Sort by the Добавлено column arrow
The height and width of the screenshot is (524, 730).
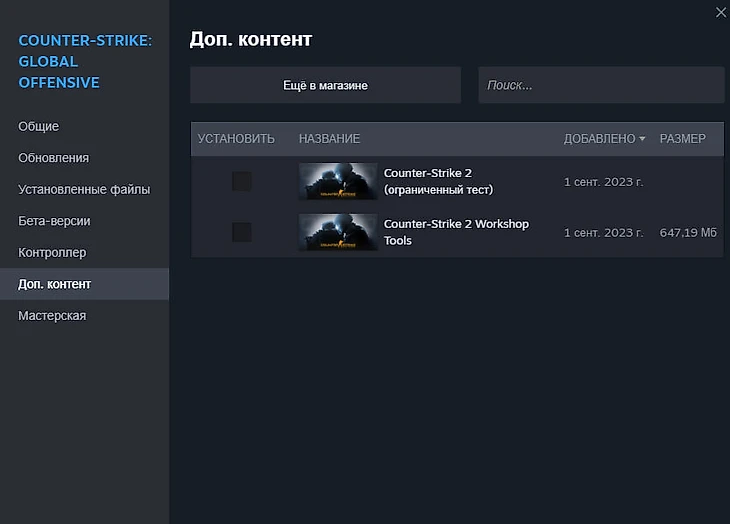[642, 139]
